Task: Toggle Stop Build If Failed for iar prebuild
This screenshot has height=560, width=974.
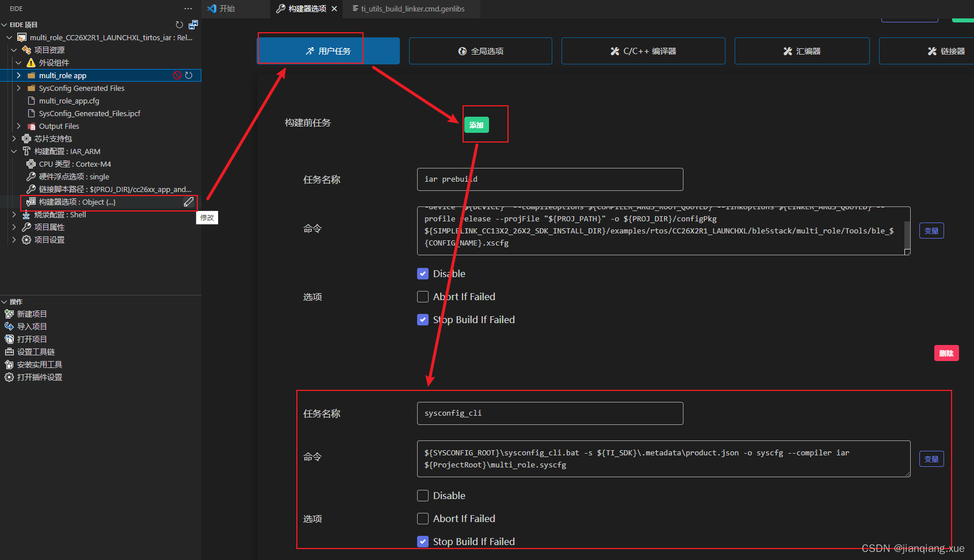Action: 423,320
